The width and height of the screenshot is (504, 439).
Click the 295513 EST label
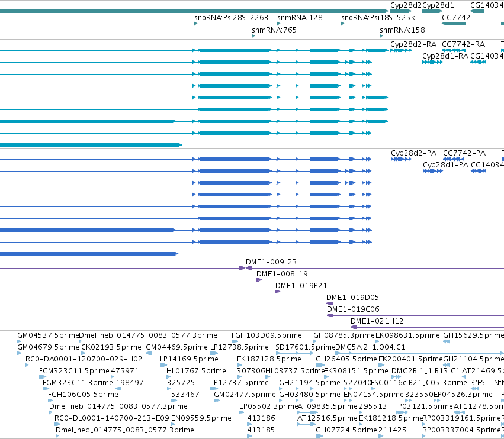pos(373,406)
